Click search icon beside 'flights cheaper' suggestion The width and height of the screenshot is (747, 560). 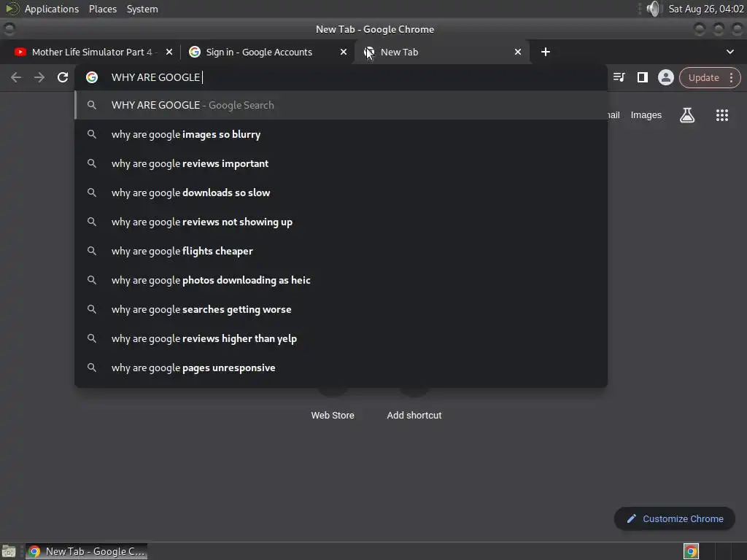coord(92,251)
